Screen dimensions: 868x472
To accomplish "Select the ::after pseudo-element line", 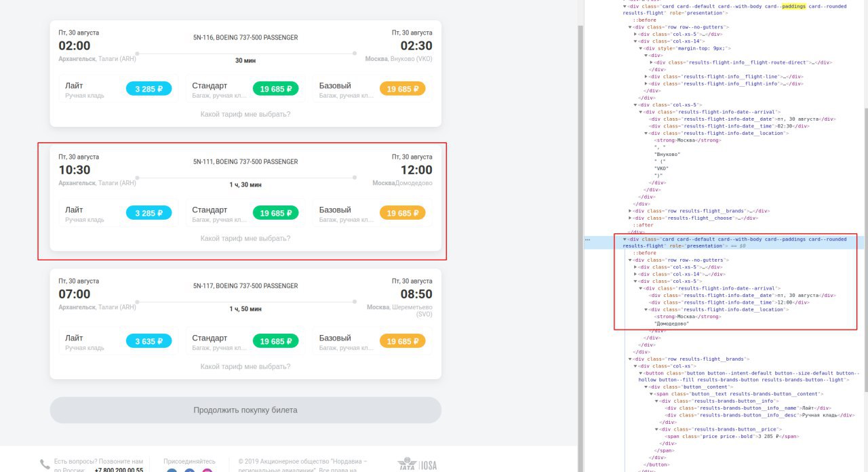I will tap(642, 225).
